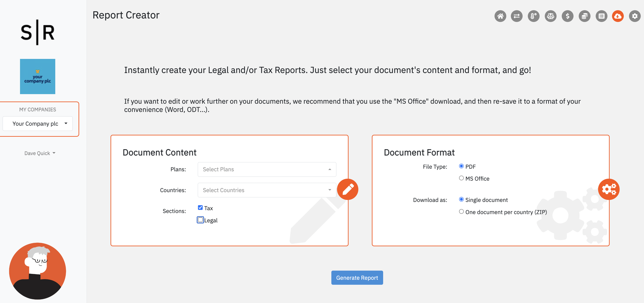The height and width of the screenshot is (303, 644).
Task: Click the 'Download as:' label
Action: 430,200
